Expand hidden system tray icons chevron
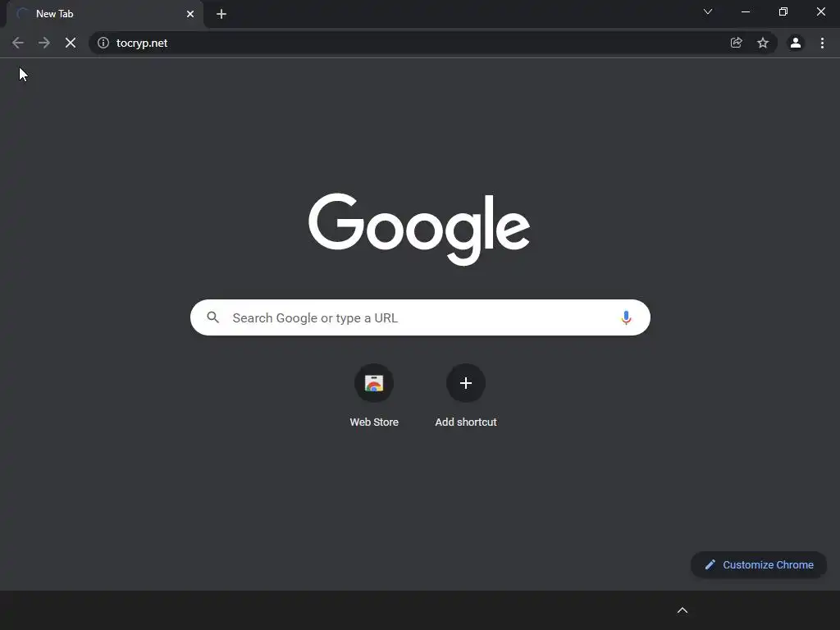The height and width of the screenshot is (630, 840). 682,610
